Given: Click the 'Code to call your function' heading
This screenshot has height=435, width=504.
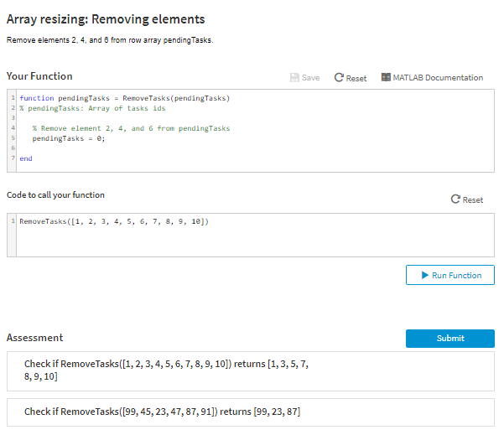Looking at the screenshot, I should pos(55,195).
